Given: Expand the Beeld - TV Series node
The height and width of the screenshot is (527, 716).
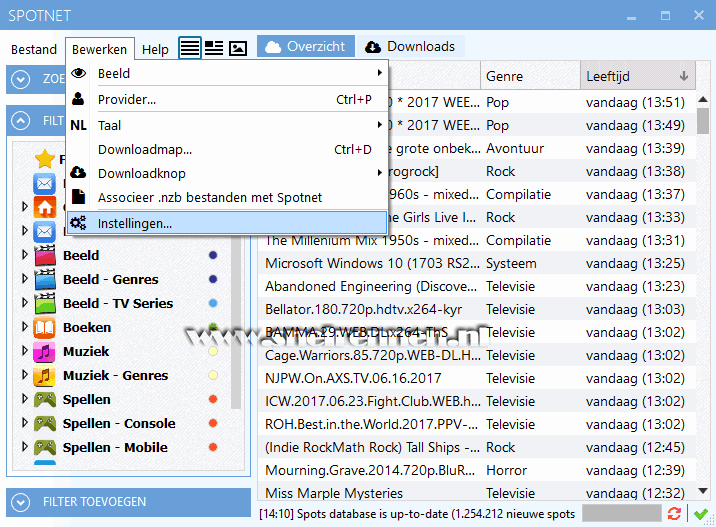Looking at the screenshot, I should (x=25, y=302).
